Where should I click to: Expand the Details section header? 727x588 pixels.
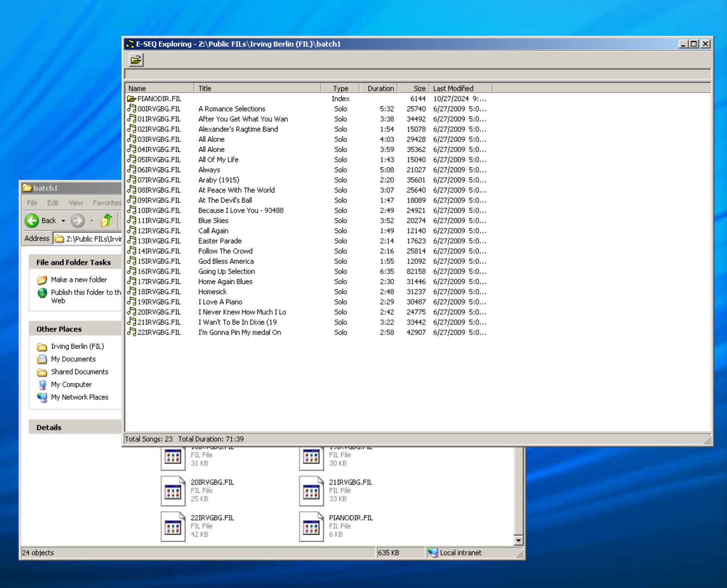point(75,427)
